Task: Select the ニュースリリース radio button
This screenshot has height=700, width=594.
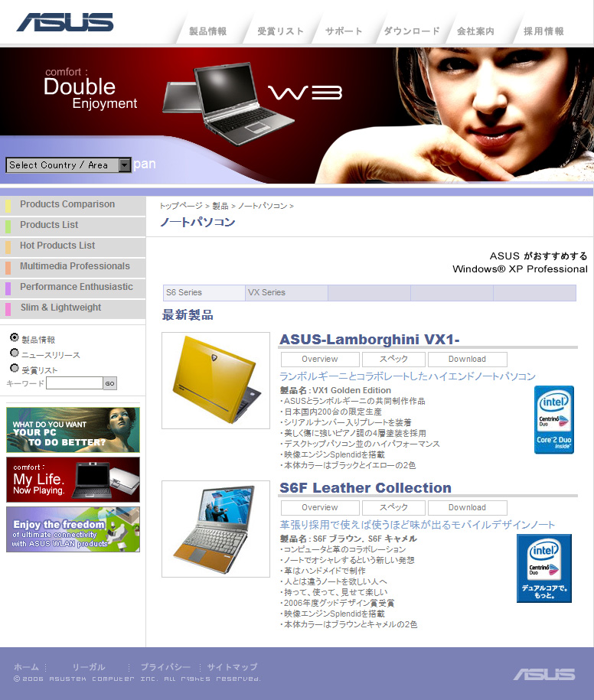Action: pos(15,353)
